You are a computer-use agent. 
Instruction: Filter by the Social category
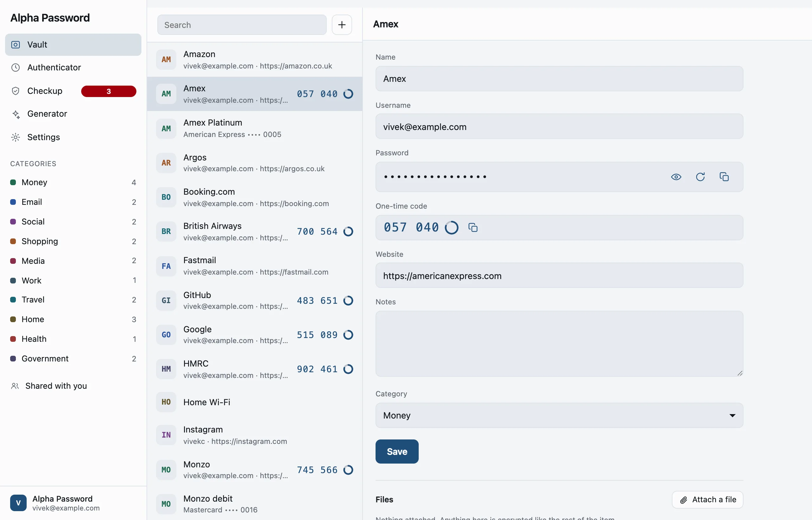pyautogui.click(x=73, y=222)
